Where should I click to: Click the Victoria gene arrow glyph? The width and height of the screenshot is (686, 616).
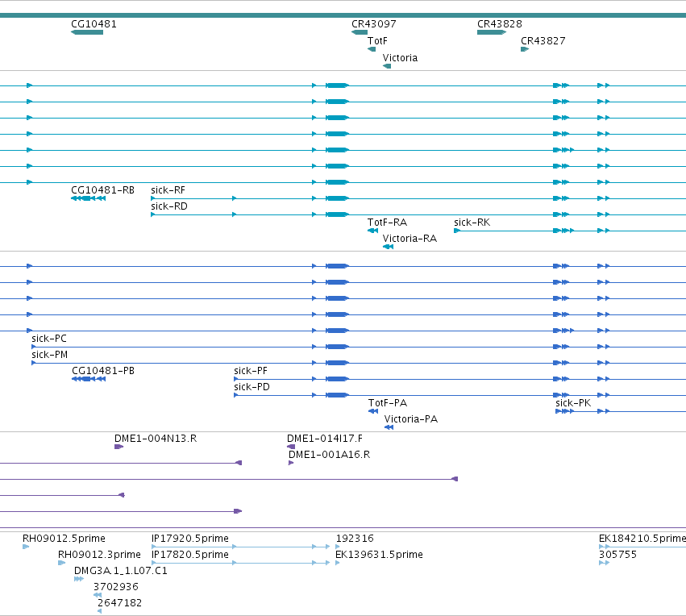pyautogui.click(x=387, y=66)
